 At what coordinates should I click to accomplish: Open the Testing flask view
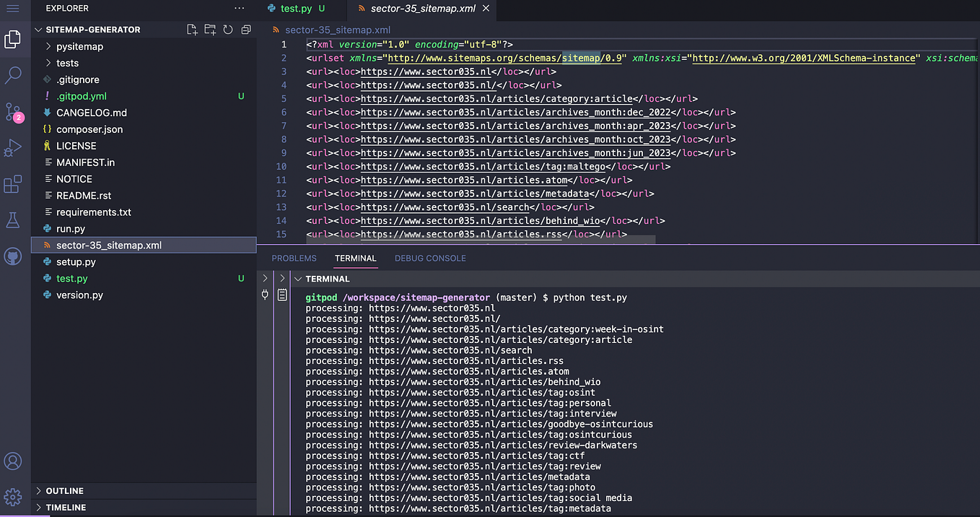(13, 220)
